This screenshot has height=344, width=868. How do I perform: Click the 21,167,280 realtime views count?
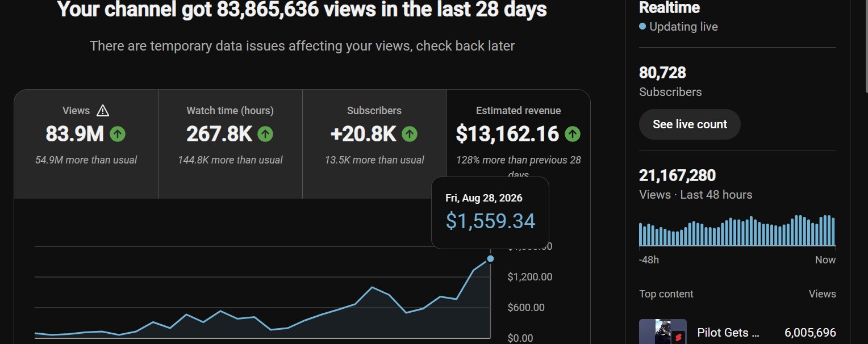pos(677,175)
